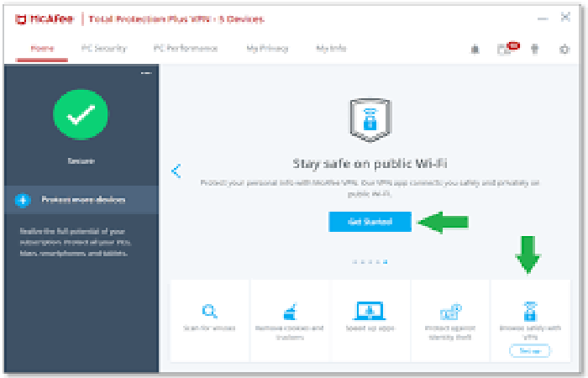Open settings with the gear icon
588x378 pixels.
[x=564, y=50]
